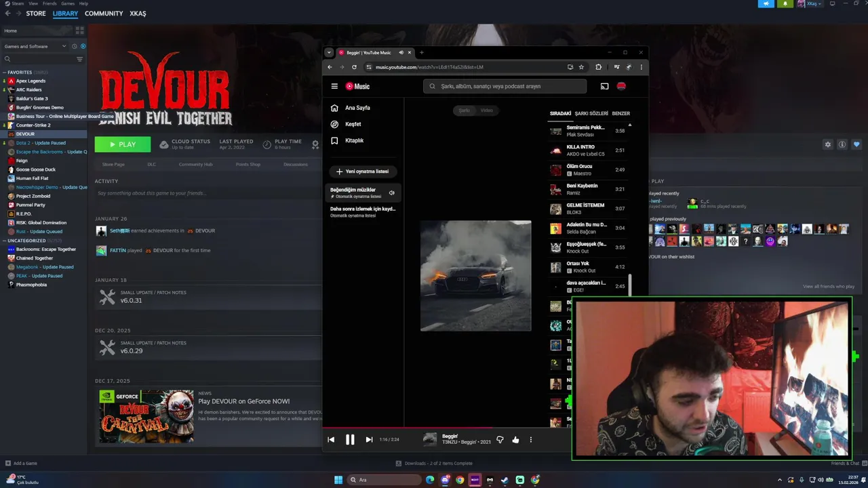Focus the YouTube Music search field
The width and height of the screenshot is (868, 488).
point(505,86)
